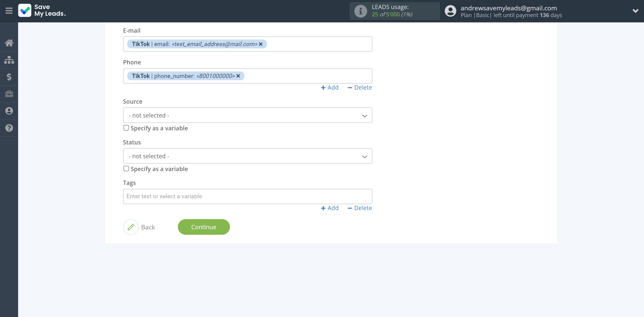Click the pencil Back icon
Screen dimensions: 644x317
[131, 227]
